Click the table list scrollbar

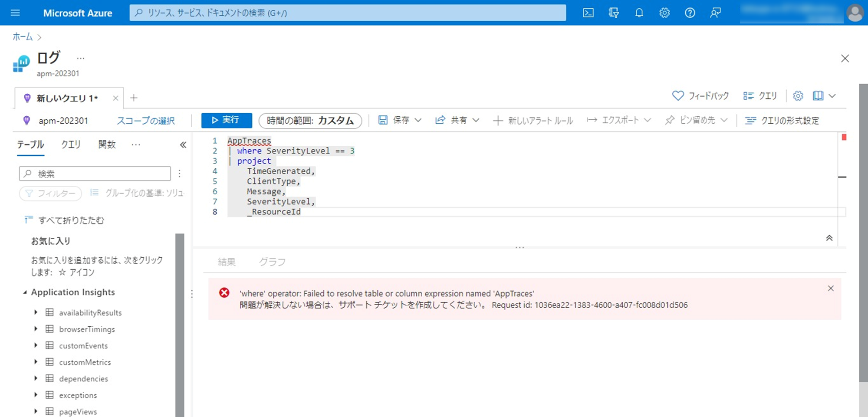(180, 325)
